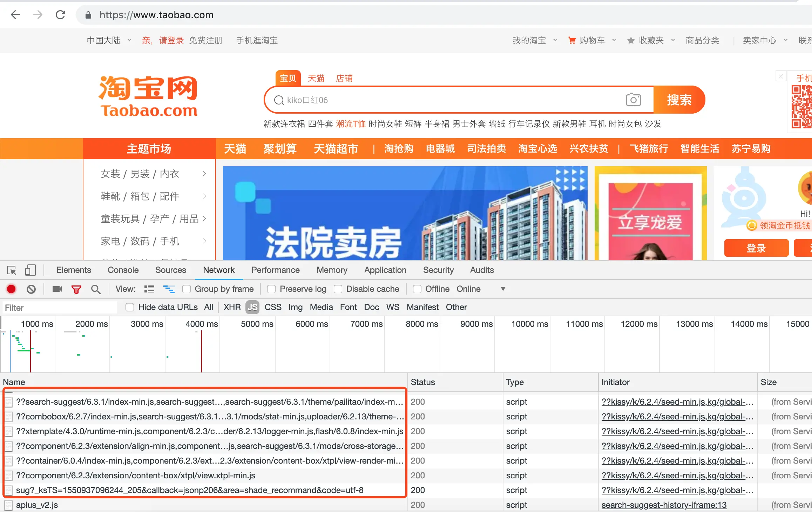Select the inspect element cursor icon
The width and height of the screenshot is (812, 512).
click(12, 270)
